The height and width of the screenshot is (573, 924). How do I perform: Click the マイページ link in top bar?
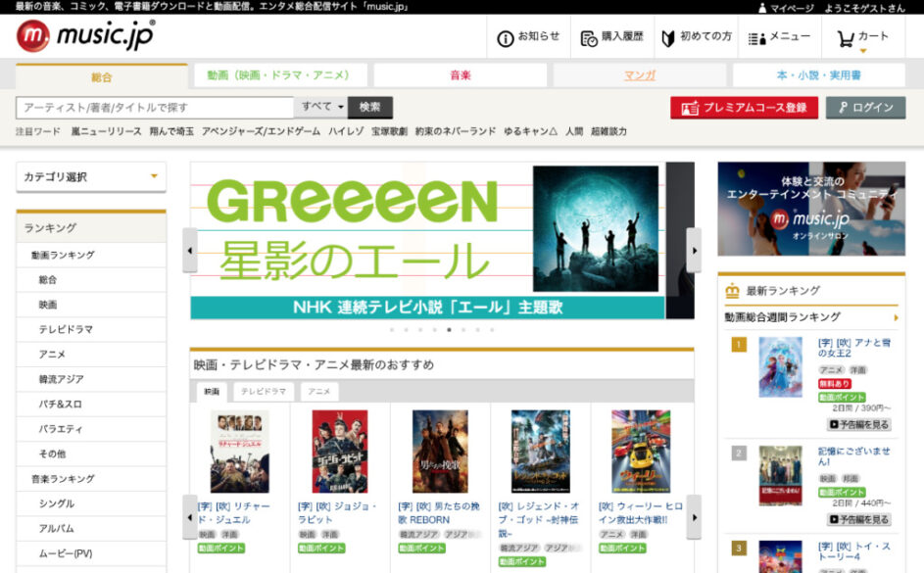point(792,8)
